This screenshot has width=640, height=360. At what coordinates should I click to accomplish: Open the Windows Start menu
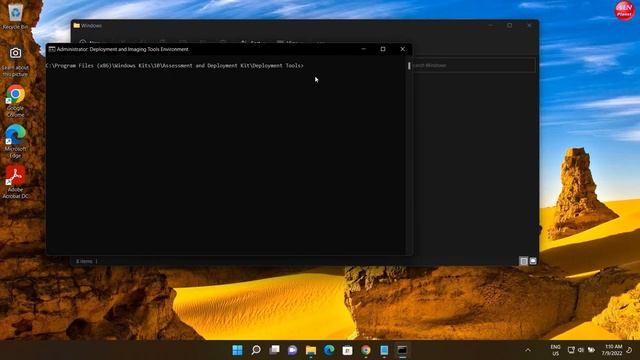237,350
